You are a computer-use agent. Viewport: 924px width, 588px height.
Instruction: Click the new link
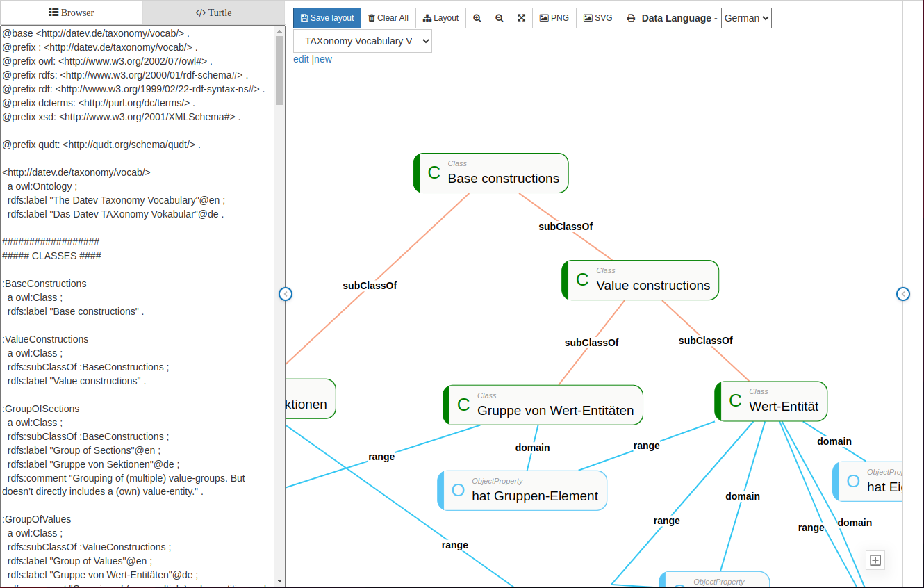(x=324, y=59)
